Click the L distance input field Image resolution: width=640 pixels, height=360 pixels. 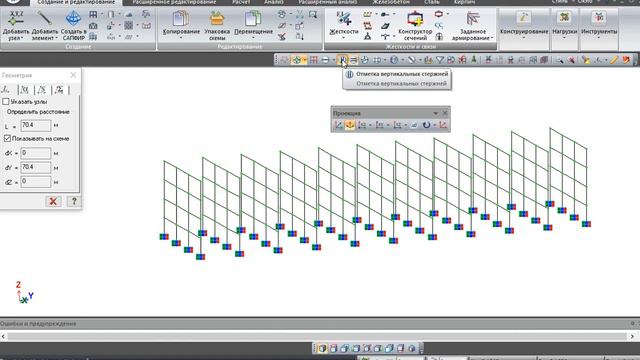tap(36, 125)
